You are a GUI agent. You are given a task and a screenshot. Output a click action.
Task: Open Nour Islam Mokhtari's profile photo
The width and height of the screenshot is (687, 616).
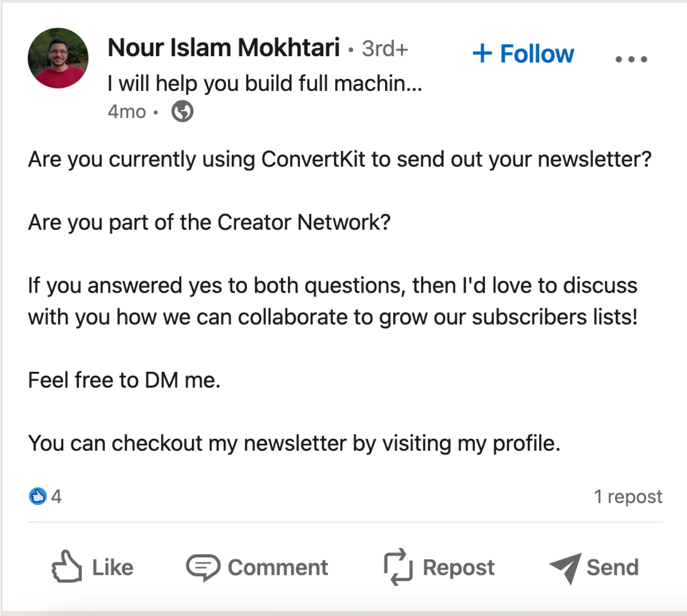pyautogui.click(x=58, y=58)
